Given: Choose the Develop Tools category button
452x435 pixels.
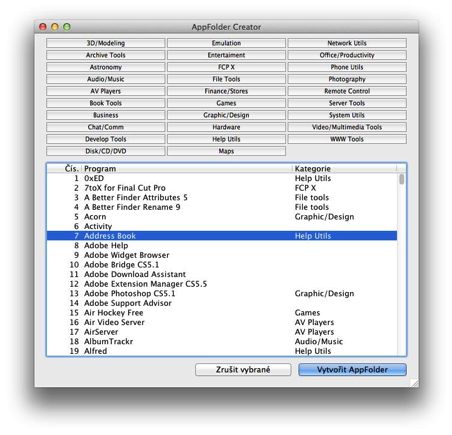Looking at the screenshot, I should [106, 139].
